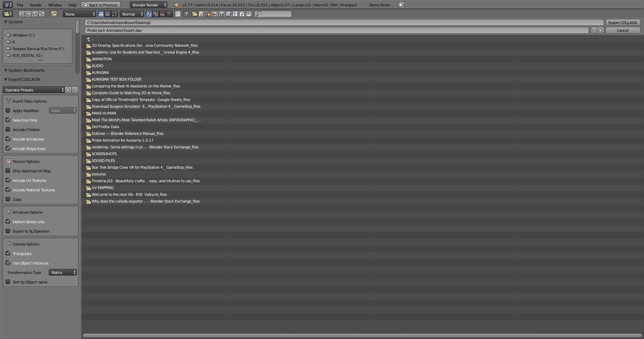The image size is (644, 339).
Task: Open the Transformation Type dropdown
Action: point(63,272)
